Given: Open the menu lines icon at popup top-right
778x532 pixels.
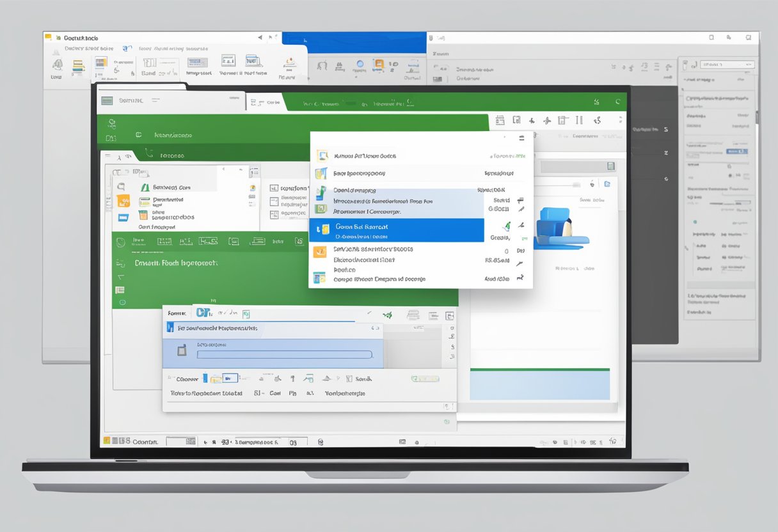Looking at the screenshot, I should [521, 137].
